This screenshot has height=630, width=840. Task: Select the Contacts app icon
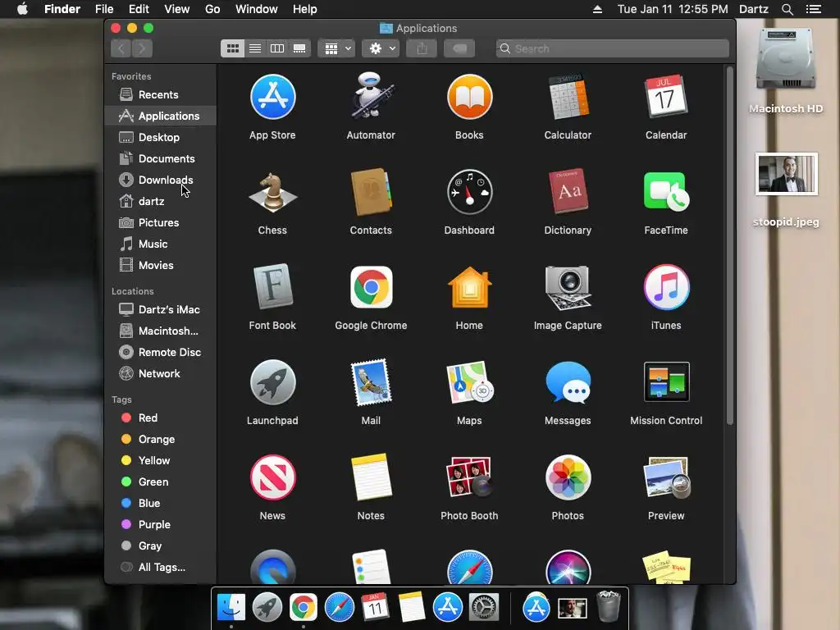point(371,192)
